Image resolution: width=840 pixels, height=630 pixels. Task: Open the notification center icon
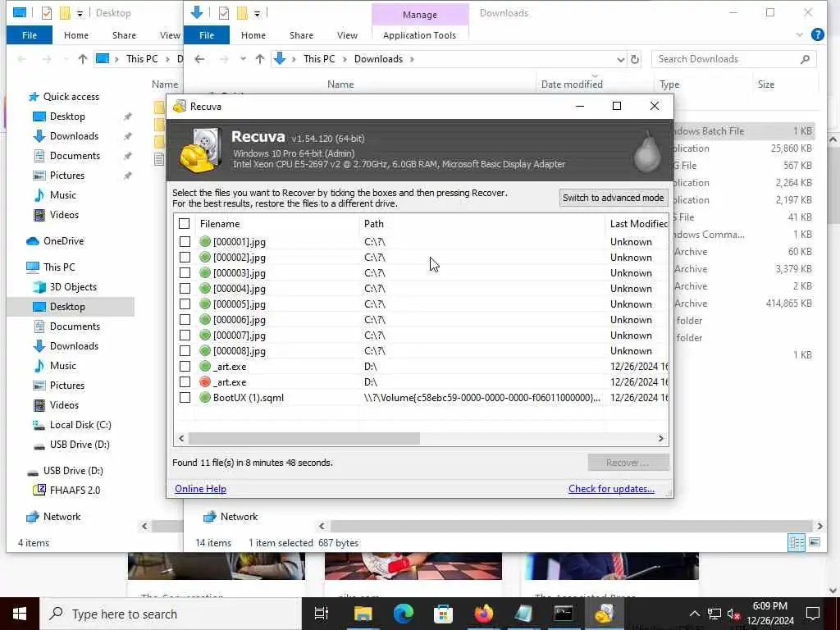click(x=813, y=614)
